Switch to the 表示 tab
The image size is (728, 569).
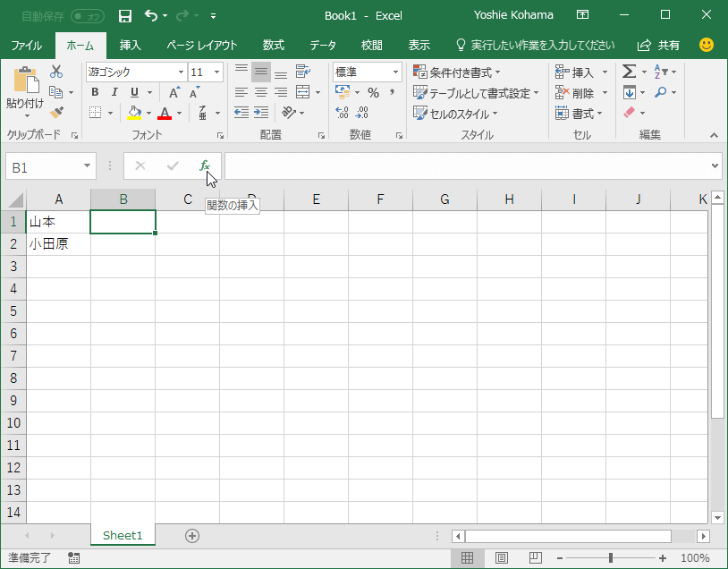tap(419, 45)
